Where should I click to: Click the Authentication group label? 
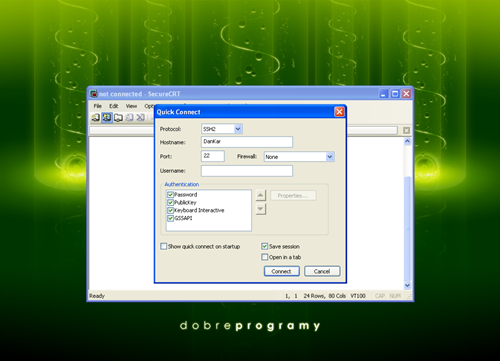[182, 184]
